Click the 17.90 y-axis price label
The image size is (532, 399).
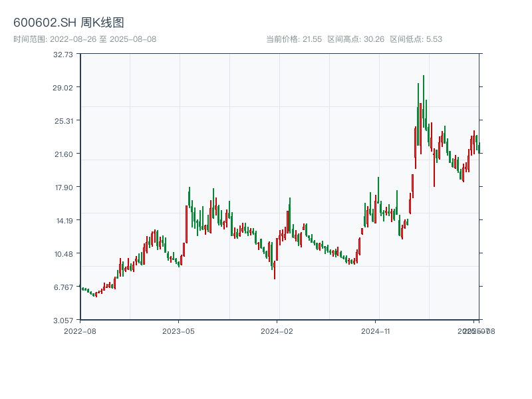click(63, 188)
